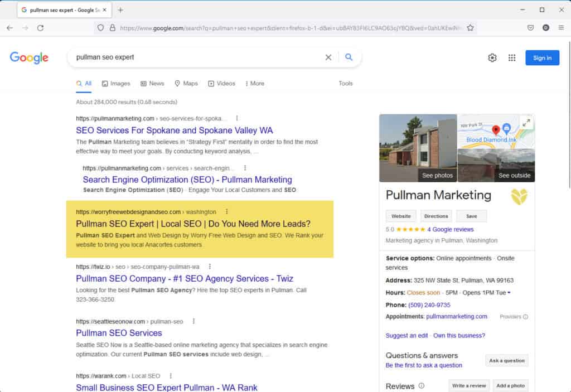This screenshot has height=392, width=571.
Task: Click Add a photo button
Action: 511,386
